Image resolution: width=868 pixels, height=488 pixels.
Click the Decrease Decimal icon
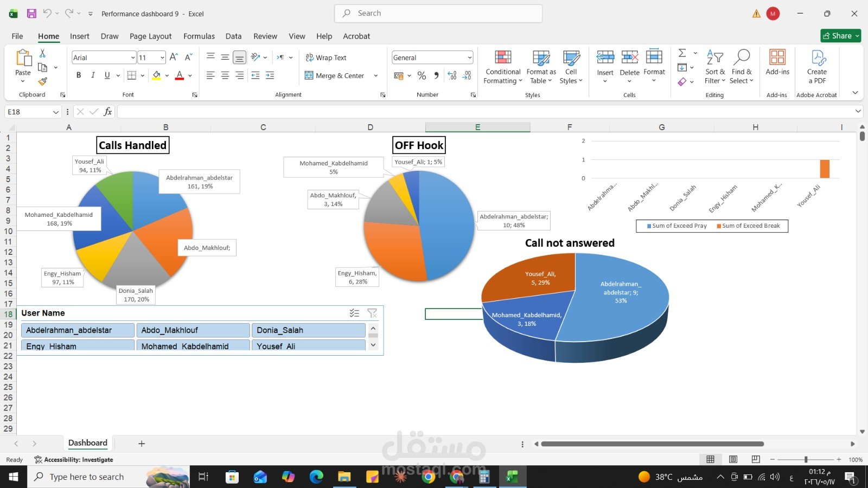[467, 75]
